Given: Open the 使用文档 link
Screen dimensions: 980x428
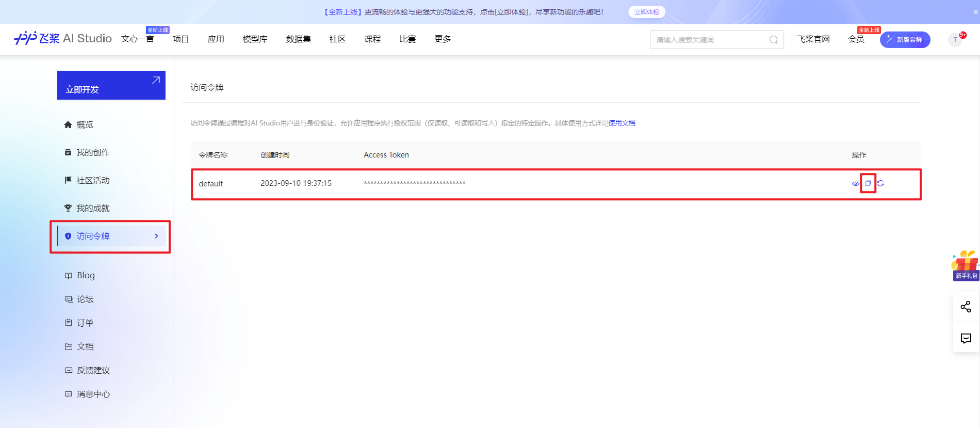Looking at the screenshot, I should tap(622, 123).
